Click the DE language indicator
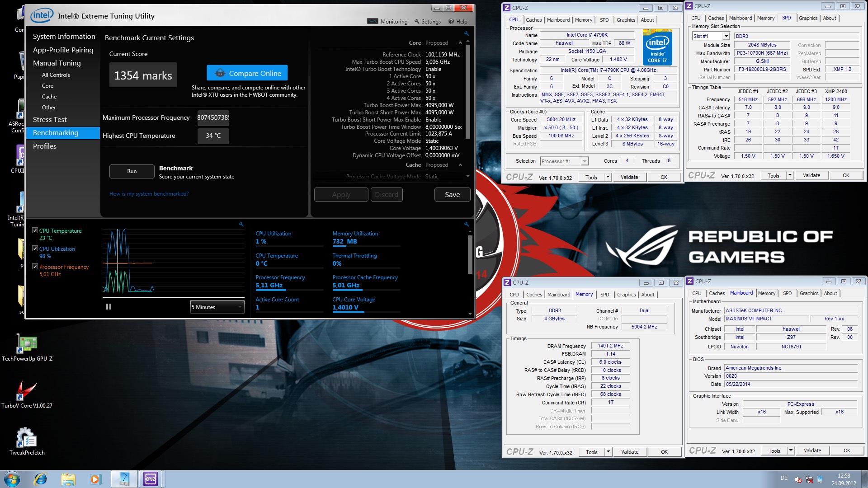 point(784,478)
